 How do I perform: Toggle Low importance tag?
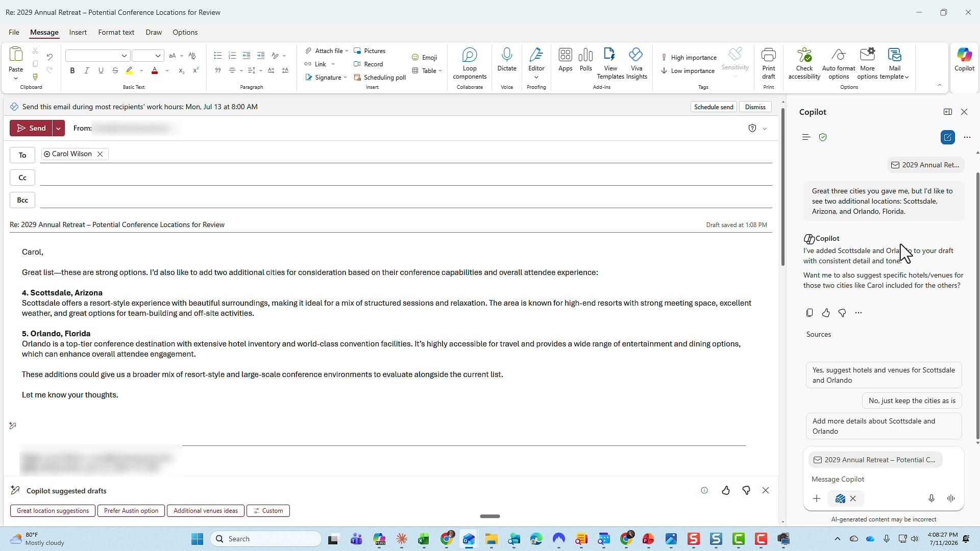[688, 71]
